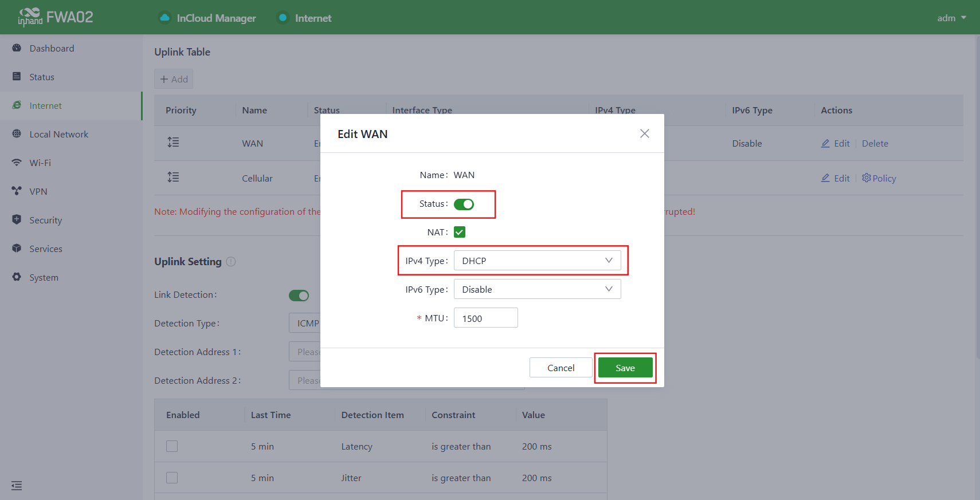Open the Internet top navigation tab
The image size is (980, 500).
[x=305, y=18]
